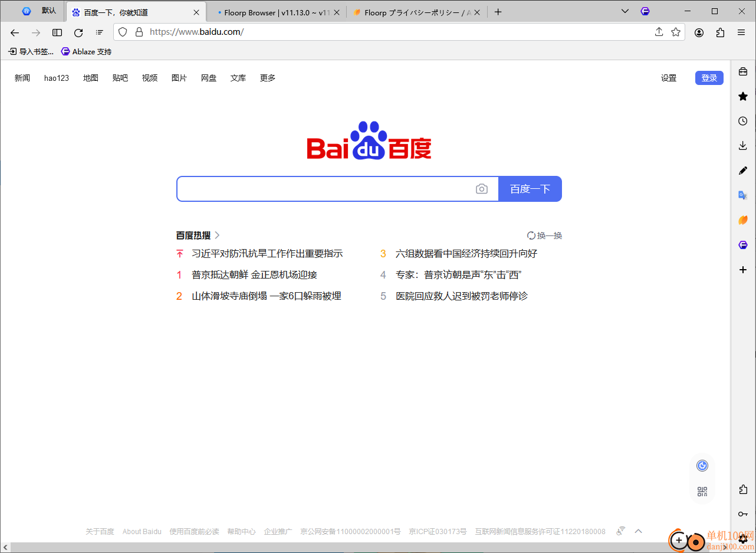Reload the current Baidu page
Viewport: 756px width, 553px height.
click(x=78, y=32)
